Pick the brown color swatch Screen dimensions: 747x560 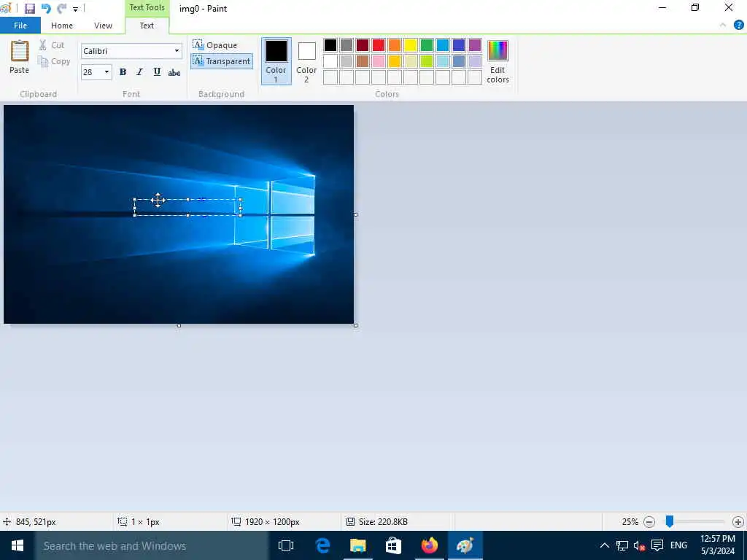[363, 61]
